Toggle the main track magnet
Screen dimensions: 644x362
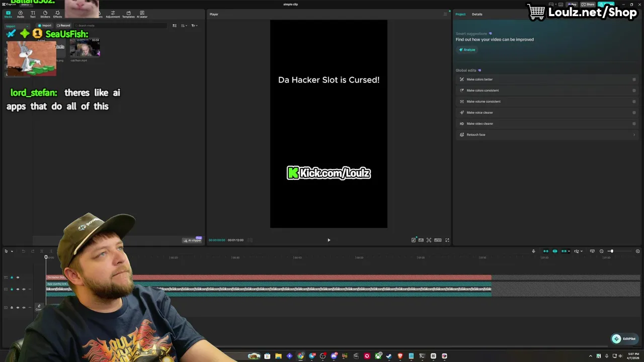(546, 251)
